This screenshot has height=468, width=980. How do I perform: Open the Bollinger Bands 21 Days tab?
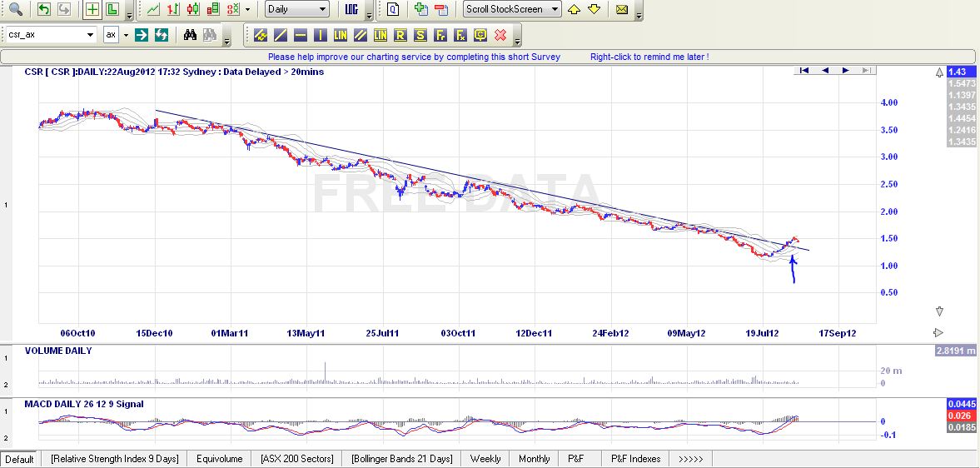402,459
